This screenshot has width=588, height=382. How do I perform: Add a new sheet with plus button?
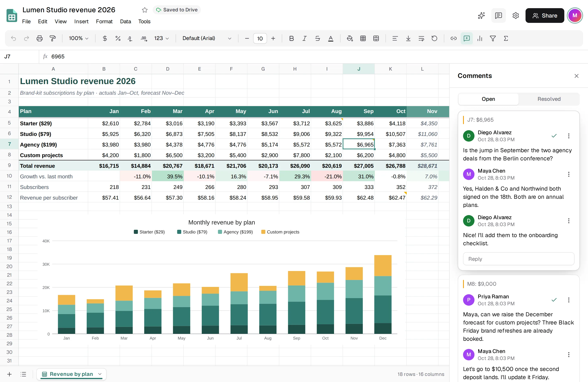pyautogui.click(x=9, y=374)
